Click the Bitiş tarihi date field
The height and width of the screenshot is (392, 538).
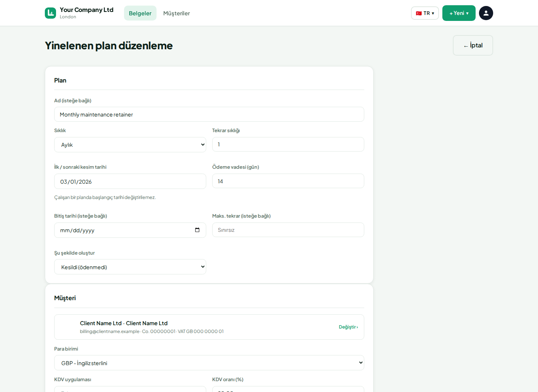point(130,230)
